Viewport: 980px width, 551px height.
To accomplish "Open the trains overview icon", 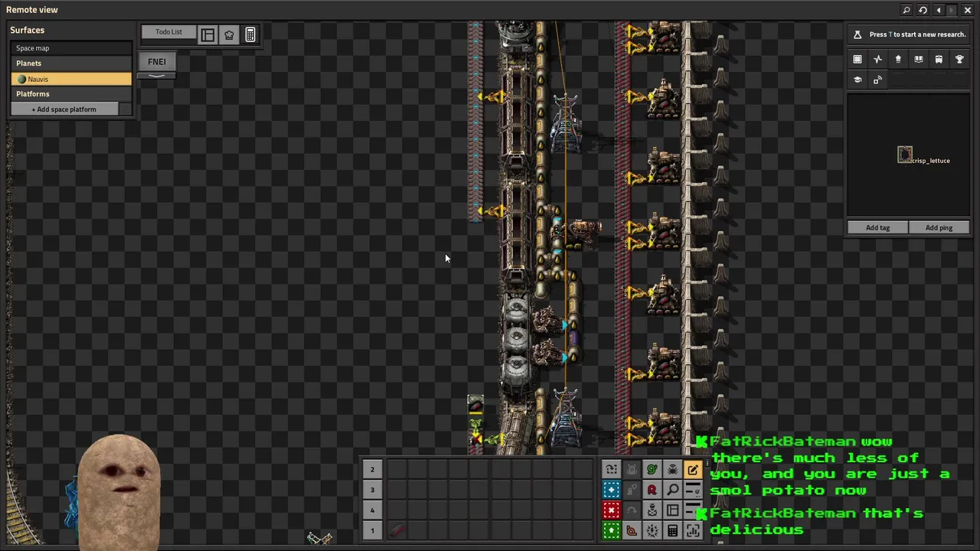I will [x=939, y=59].
